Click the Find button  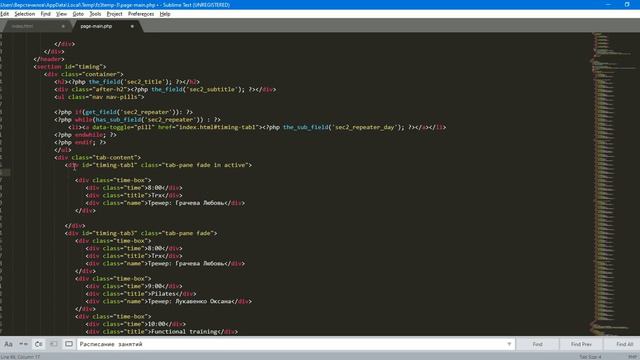click(537, 344)
